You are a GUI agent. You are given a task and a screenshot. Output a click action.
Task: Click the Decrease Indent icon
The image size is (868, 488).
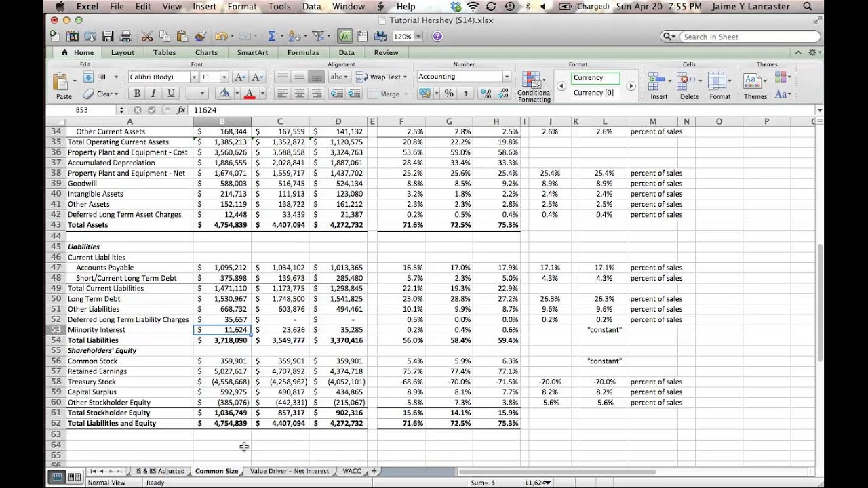[336, 94]
